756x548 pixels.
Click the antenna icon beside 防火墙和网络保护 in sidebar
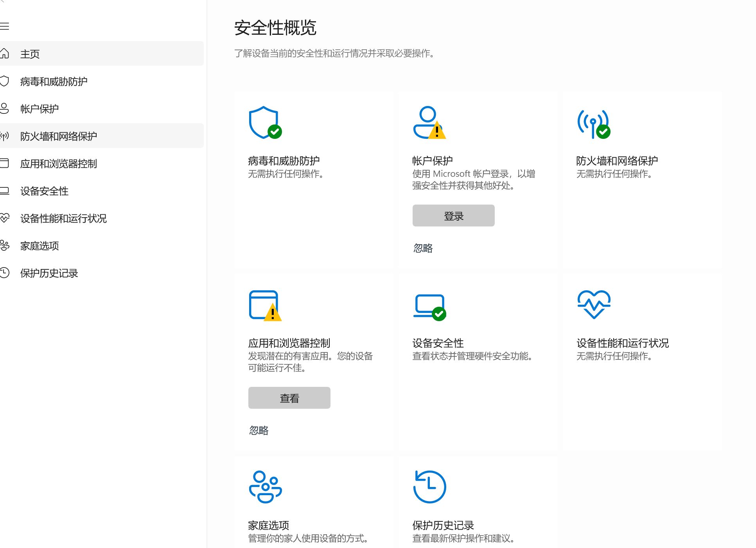click(x=4, y=136)
